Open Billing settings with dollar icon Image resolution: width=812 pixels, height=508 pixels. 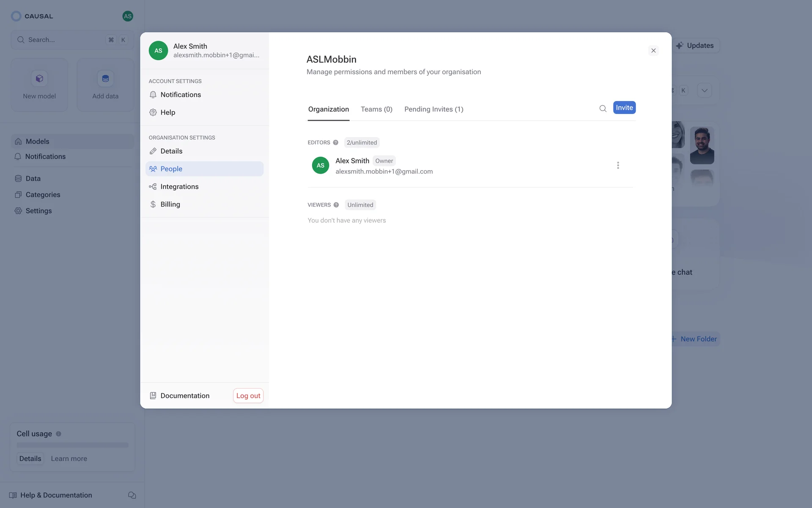coord(170,204)
